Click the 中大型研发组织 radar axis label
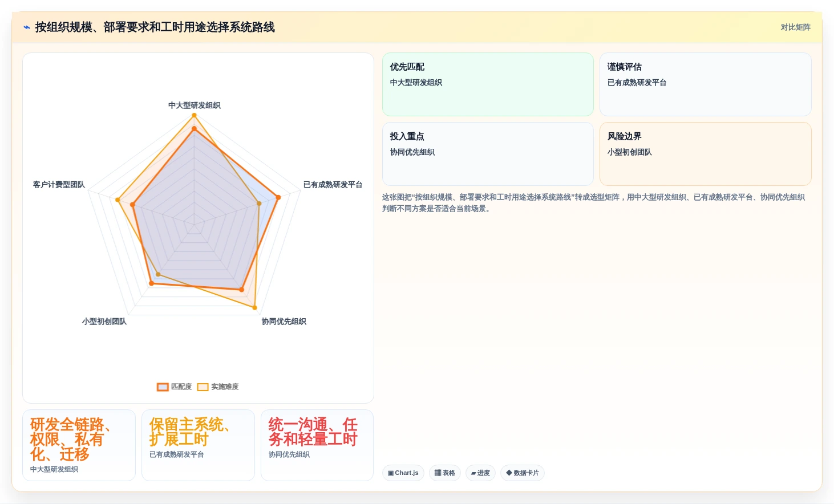Viewport: 834px width, 504px height. [x=194, y=105]
